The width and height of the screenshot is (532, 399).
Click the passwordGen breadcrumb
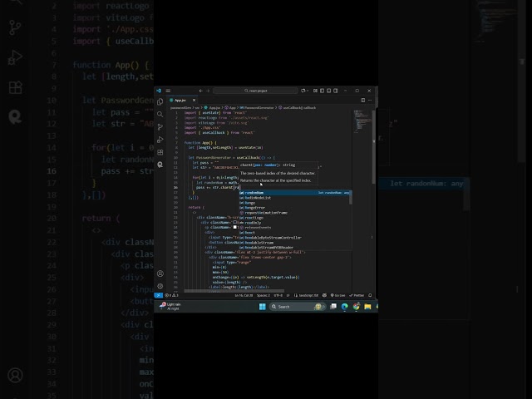pyautogui.click(x=181, y=107)
